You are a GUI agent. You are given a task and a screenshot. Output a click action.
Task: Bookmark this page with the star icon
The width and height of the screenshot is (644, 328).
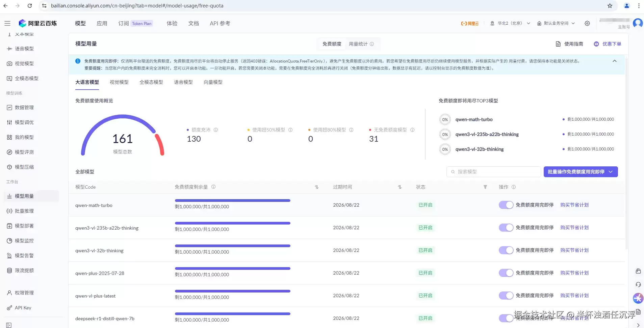pyautogui.click(x=610, y=6)
